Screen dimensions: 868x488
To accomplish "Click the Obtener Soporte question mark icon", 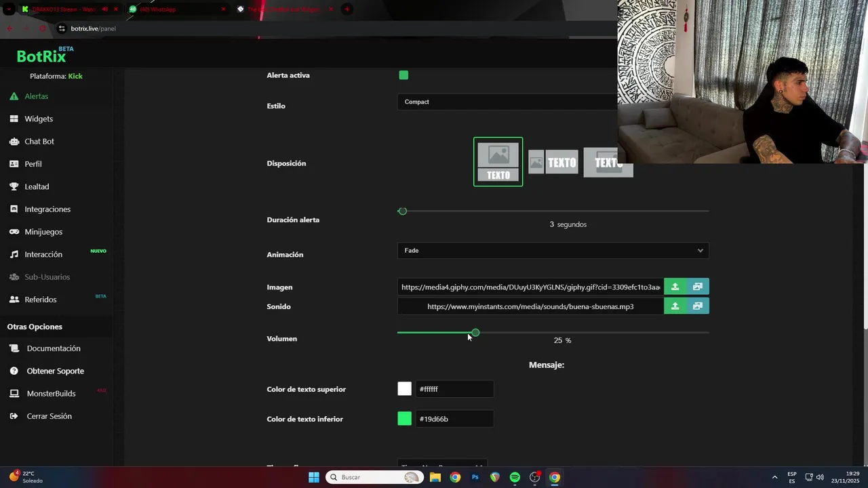I will (14, 371).
